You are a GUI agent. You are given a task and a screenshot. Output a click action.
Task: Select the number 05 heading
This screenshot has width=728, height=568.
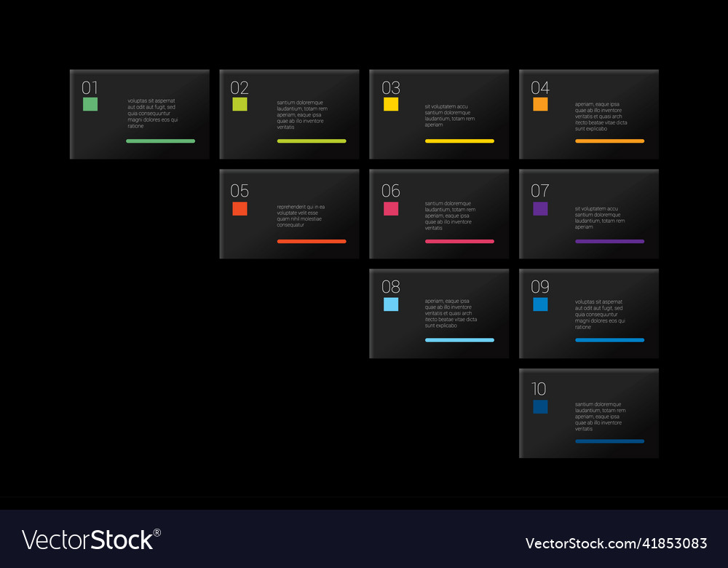click(240, 191)
